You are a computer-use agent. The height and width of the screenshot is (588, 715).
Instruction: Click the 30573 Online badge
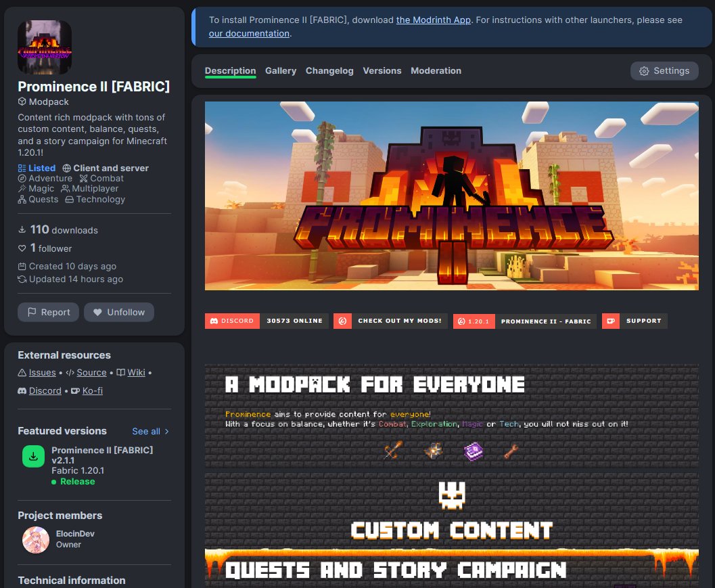coord(294,321)
